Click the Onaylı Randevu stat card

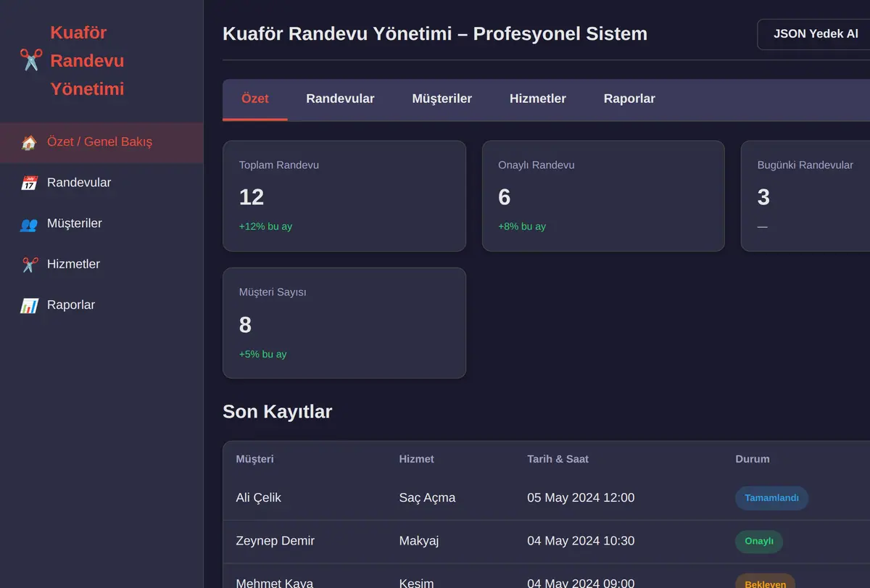pyautogui.click(x=603, y=196)
